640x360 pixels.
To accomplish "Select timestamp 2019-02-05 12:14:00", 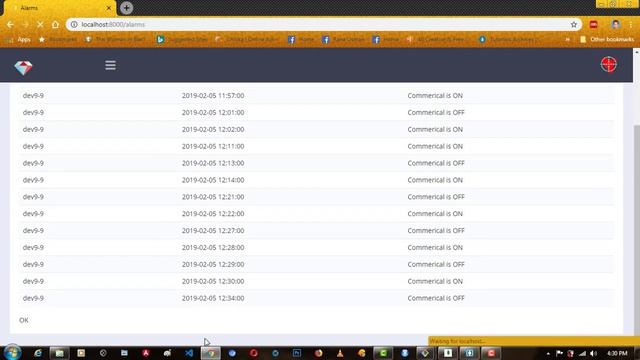I will 213,180.
